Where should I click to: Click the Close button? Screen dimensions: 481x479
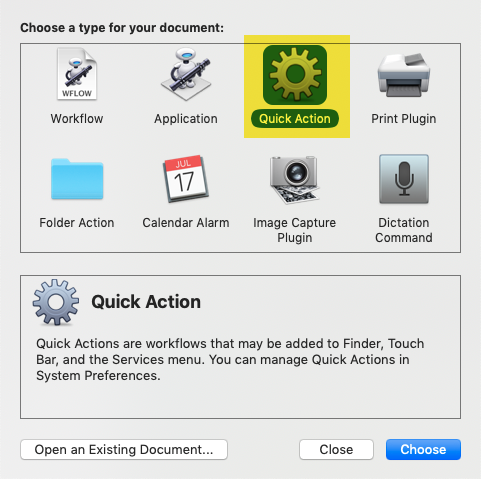click(336, 449)
